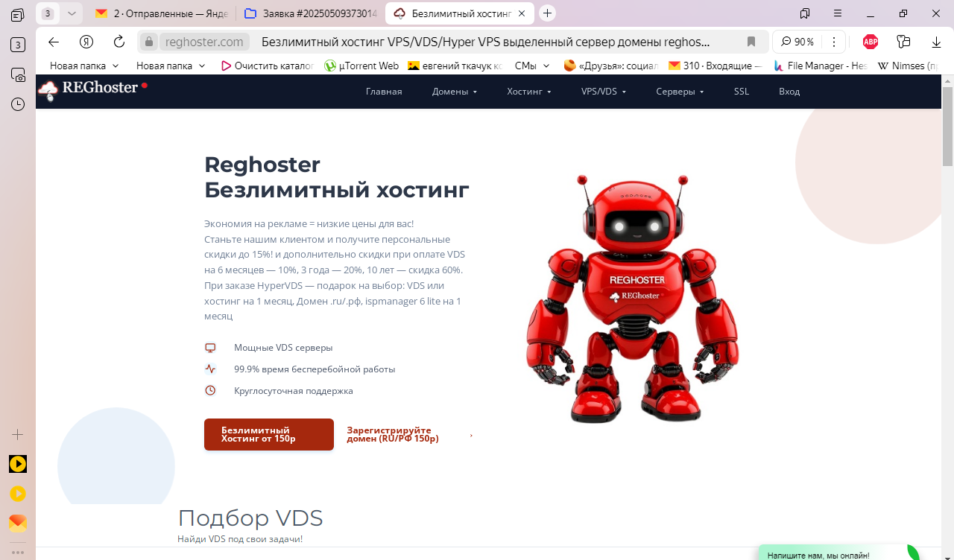Click the site security lock icon
The width and height of the screenshot is (954, 560).
click(148, 42)
